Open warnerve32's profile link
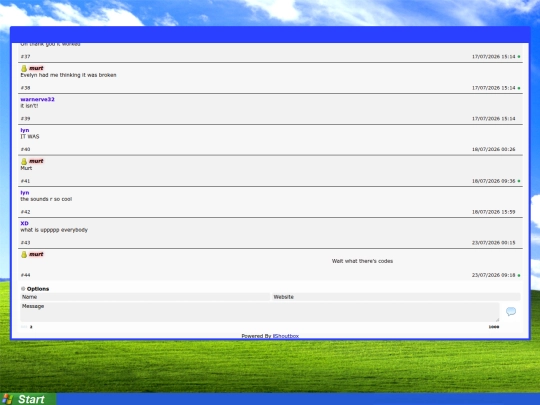The image size is (540, 405). (38, 99)
